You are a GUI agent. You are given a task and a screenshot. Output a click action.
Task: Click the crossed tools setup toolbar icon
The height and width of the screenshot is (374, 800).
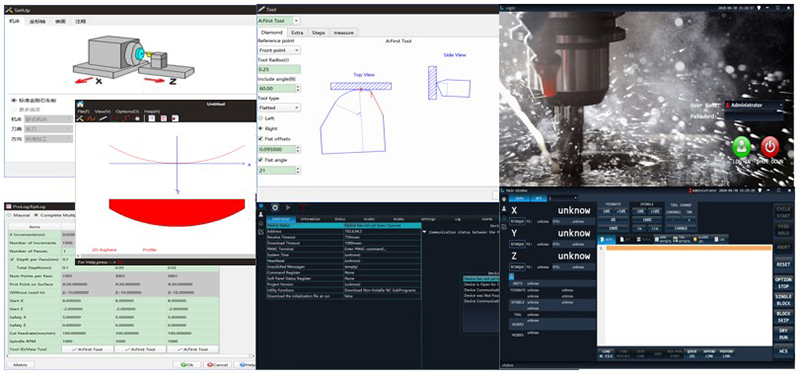coord(80,118)
